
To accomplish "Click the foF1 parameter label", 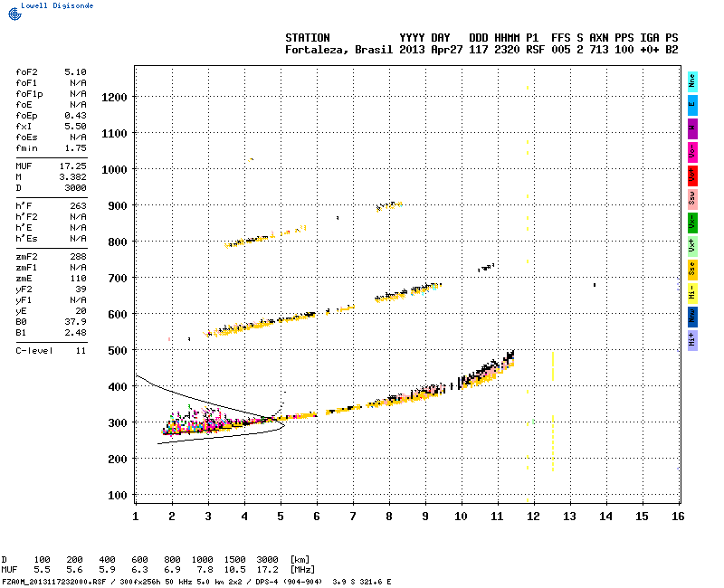I will click(26, 83).
